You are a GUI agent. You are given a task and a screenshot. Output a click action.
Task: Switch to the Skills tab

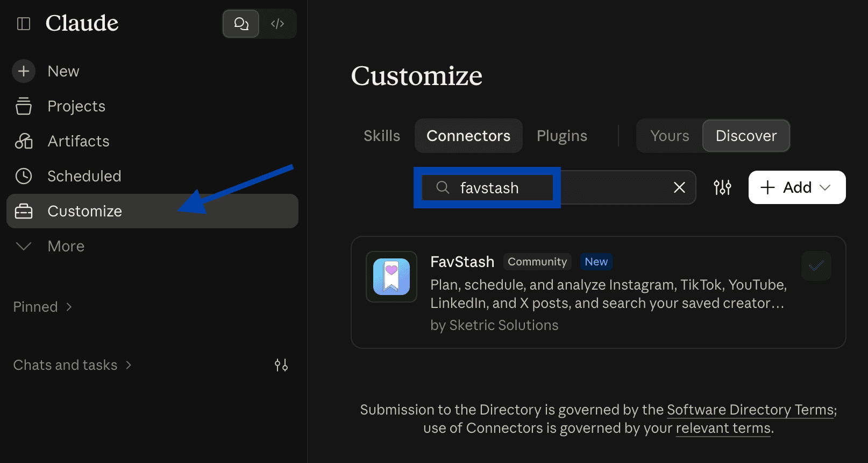click(382, 136)
